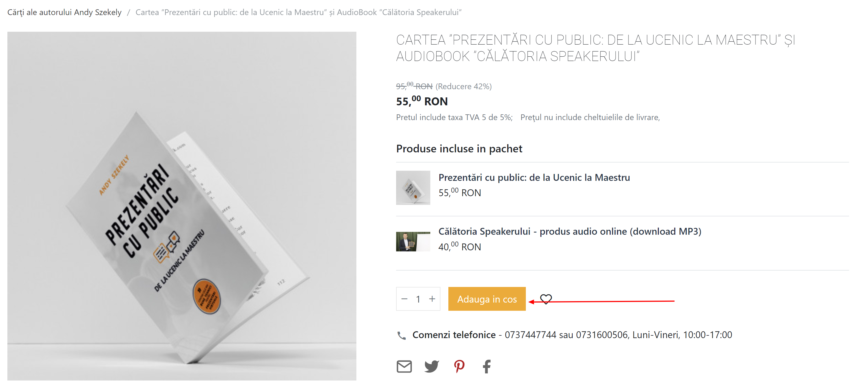Open the Prezentări cu public book thumbnail
The width and height of the screenshot is (868, 392).
click(x=413, y=188)
